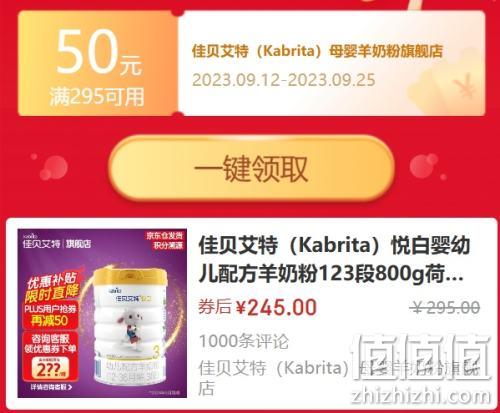
Task: Tap the 佳贝艾特 旗舰店 logo in the thumbnail
Action: (x=57, y=242)
